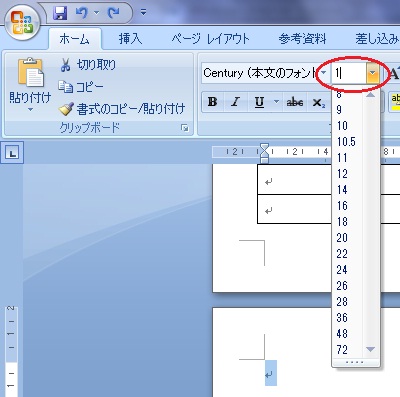This screenshot has height=397, width=400.
Task: Open the 差し込み tab
Action: [377, 39]
